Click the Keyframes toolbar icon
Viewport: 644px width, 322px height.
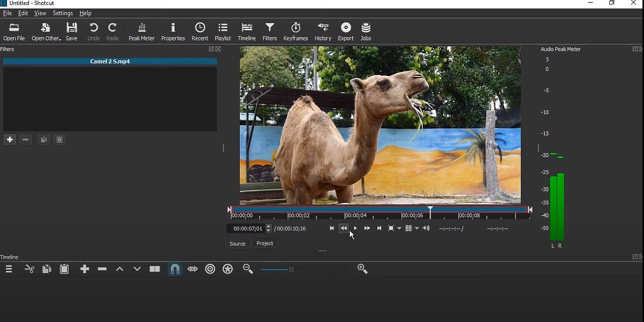click(x=295, y=32)
